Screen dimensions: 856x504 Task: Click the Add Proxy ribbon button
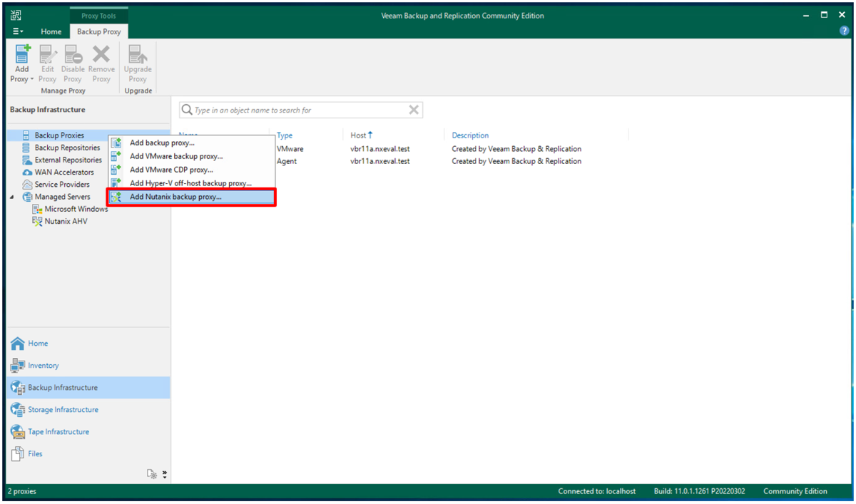22,63
